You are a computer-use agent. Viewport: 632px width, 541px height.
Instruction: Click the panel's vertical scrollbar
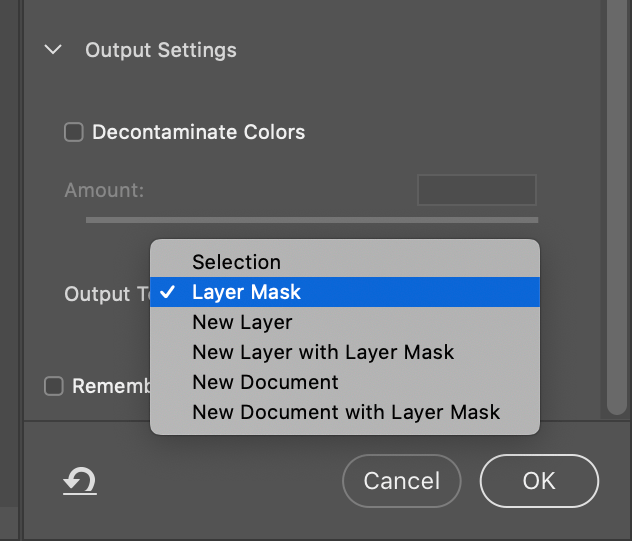[x=617, y=200]
